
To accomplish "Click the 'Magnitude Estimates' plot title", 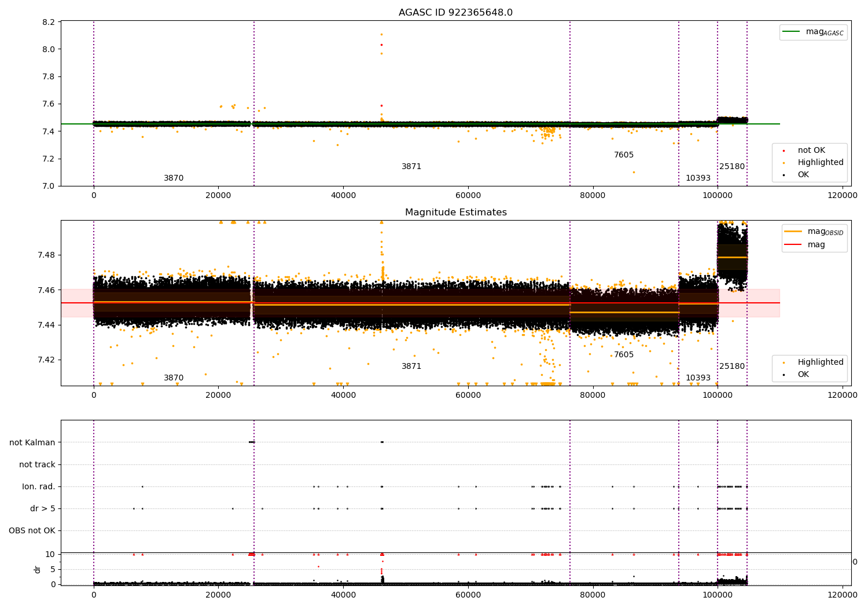I will (x=455, y=213).
